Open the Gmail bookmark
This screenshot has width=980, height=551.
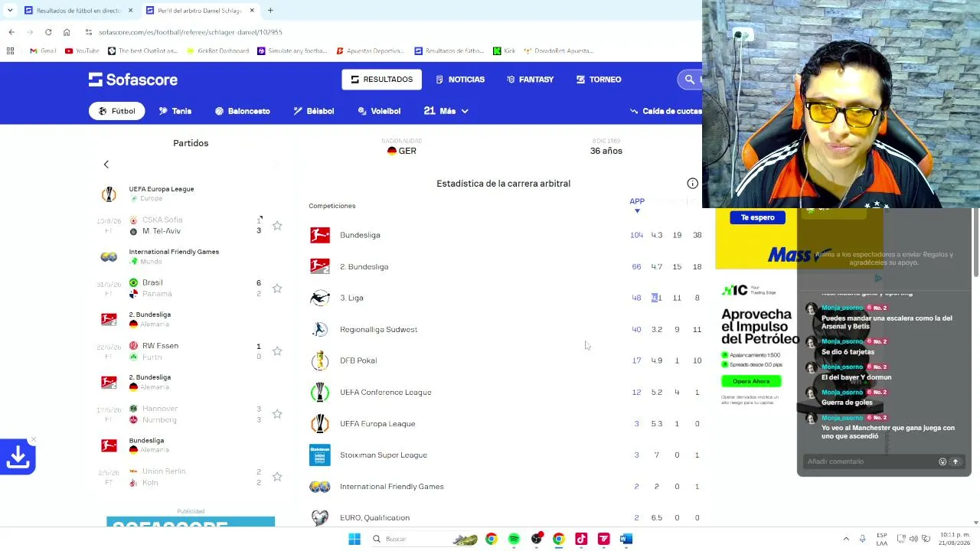(43, 51)
